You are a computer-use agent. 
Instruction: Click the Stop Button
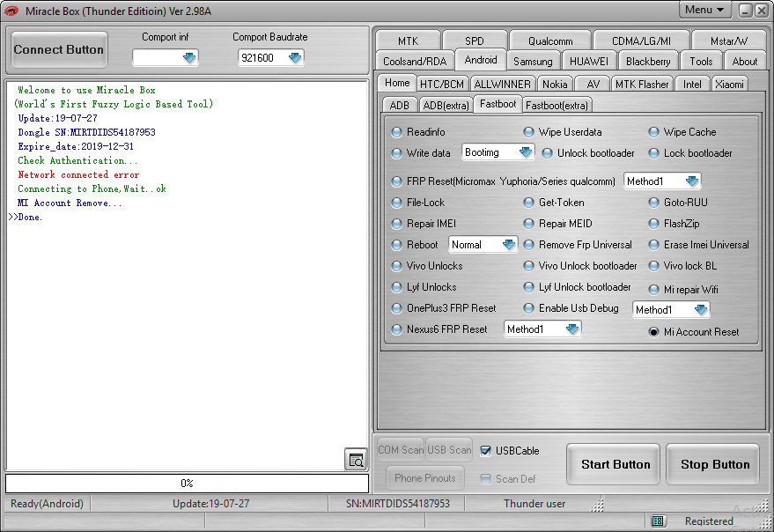(712, 464)
